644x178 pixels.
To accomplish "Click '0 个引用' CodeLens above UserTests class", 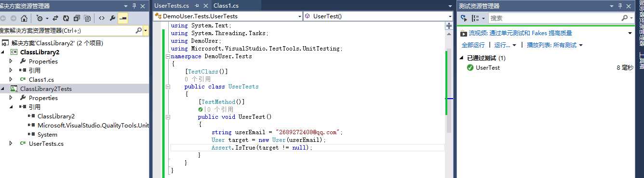I will click(198, 79).
